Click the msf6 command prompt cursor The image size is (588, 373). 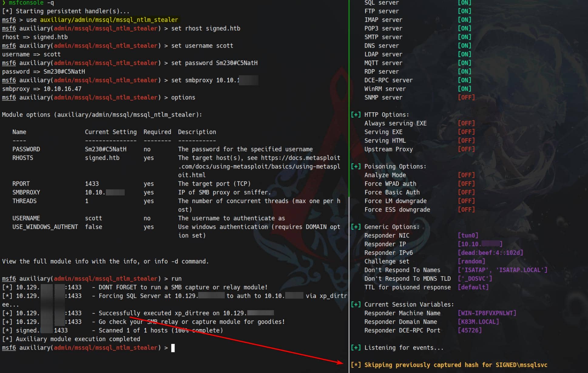173,348
